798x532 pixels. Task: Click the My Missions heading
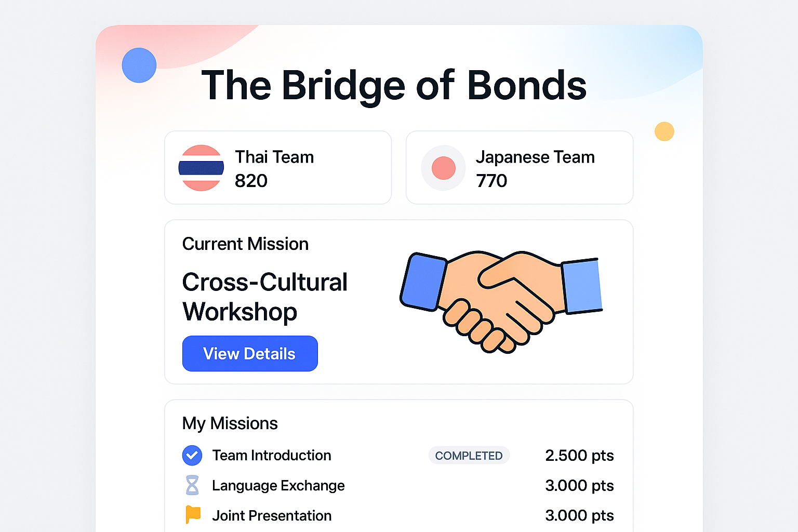pos(230,423)
